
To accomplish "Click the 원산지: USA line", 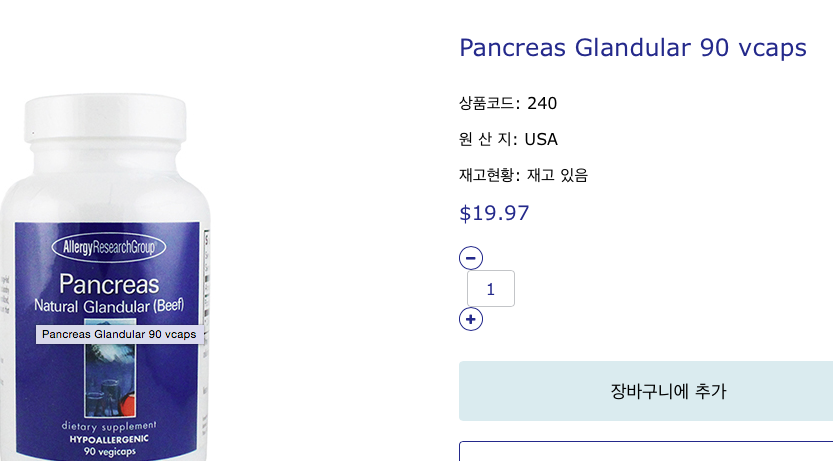I will pos(508,139).
